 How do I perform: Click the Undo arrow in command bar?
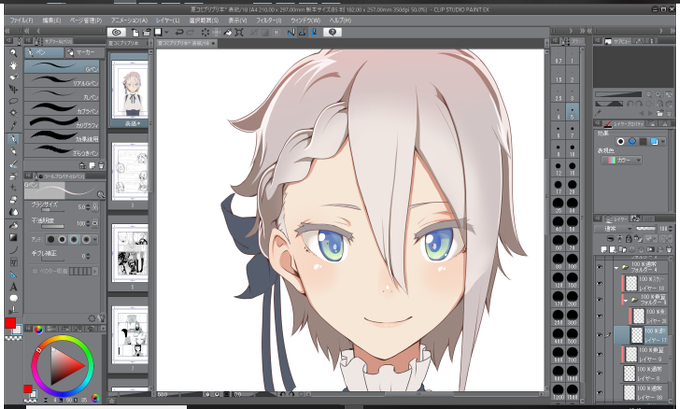coord(179,32)
